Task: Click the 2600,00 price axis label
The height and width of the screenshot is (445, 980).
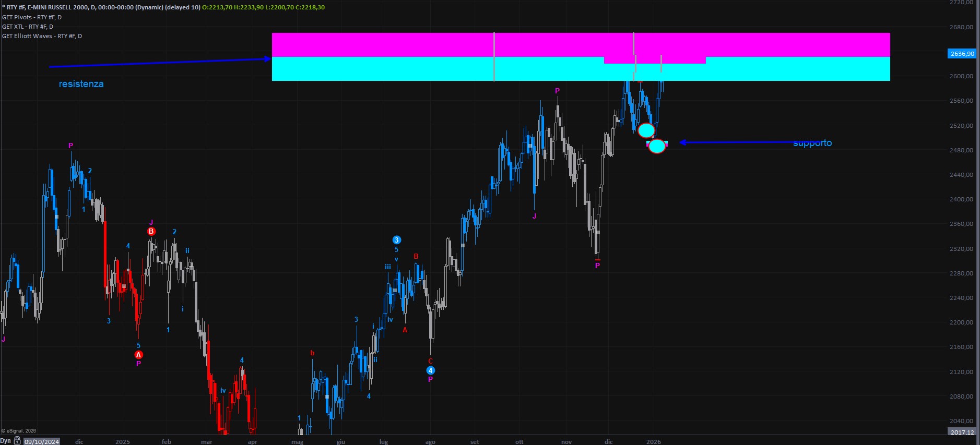Action: pos(961,76)
